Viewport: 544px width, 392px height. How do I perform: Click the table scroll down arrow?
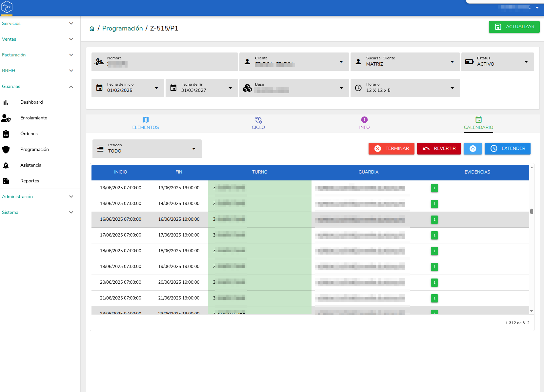point(532,311)
